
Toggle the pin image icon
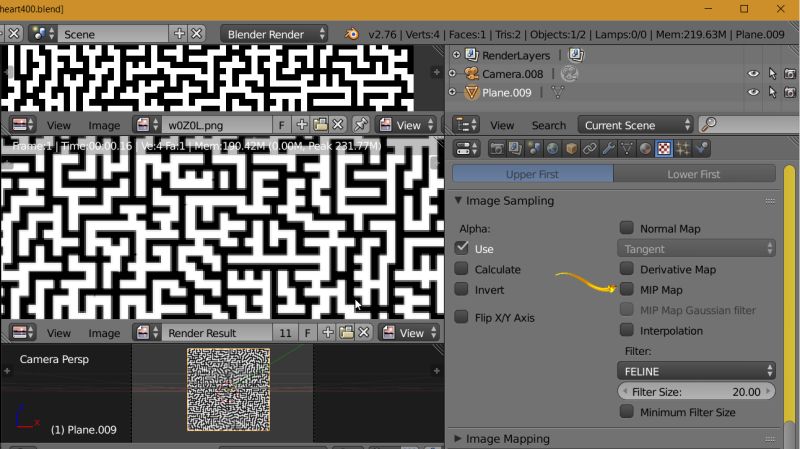pyautogui.click(x=361, y=125)
